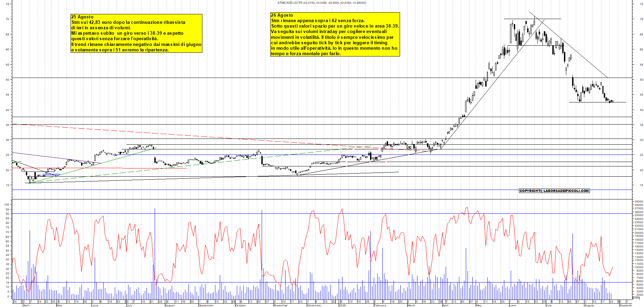Select the "25 Agosto" note heading
The height and width of the screenshot is (307, 644).
[x=82, y=17]
